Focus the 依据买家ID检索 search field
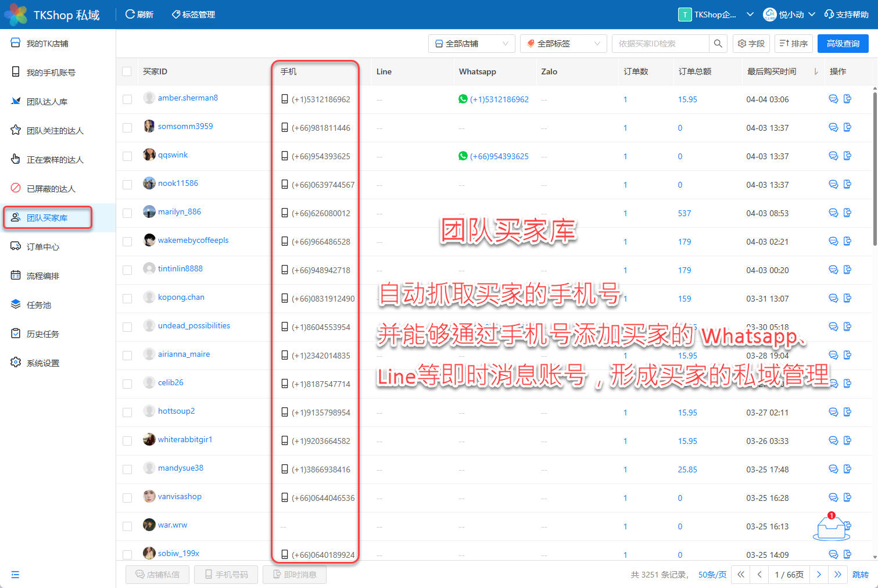The height and width of the screenshot is (588, 878). [661, 44]
